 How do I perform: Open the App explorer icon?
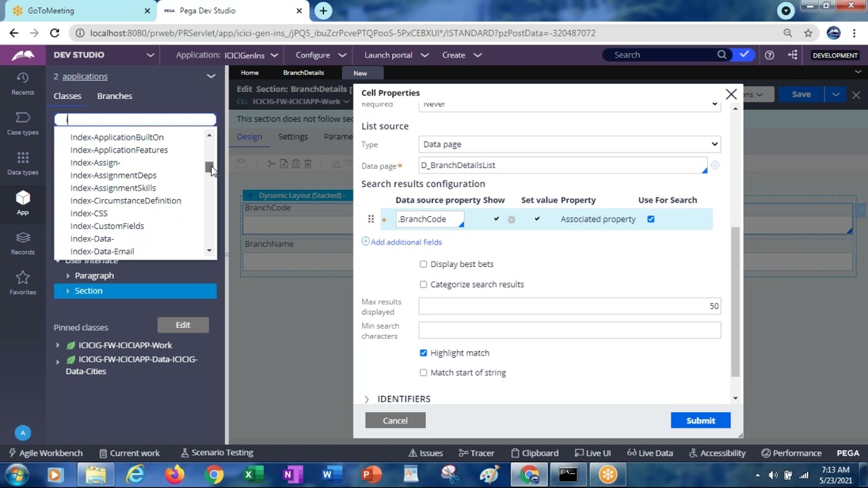(22, 203)
